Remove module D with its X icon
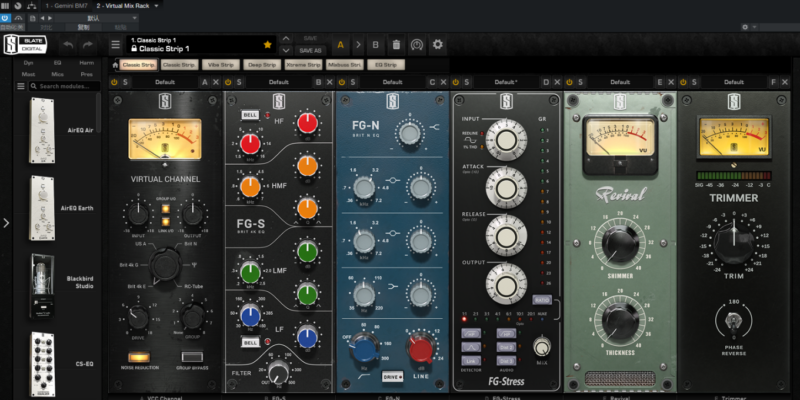The height and width of the screenshot is (400, 800). [x=557, y=82]
